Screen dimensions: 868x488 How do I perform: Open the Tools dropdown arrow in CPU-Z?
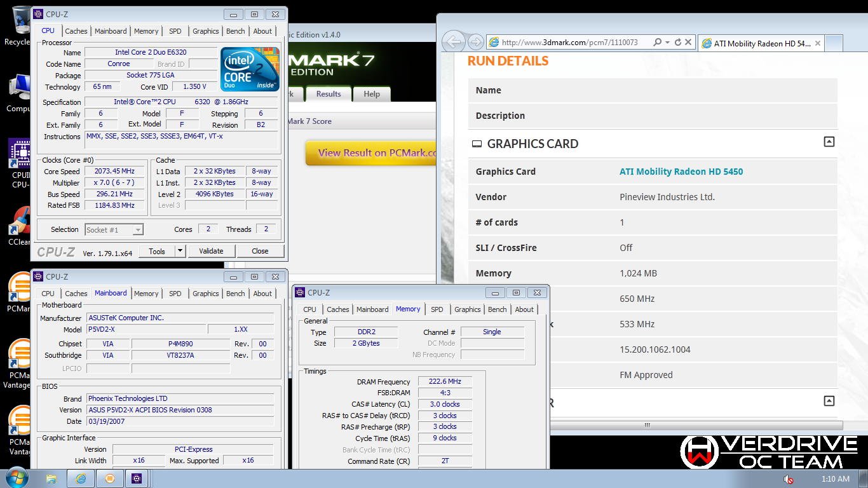click(x=180, y=251)
